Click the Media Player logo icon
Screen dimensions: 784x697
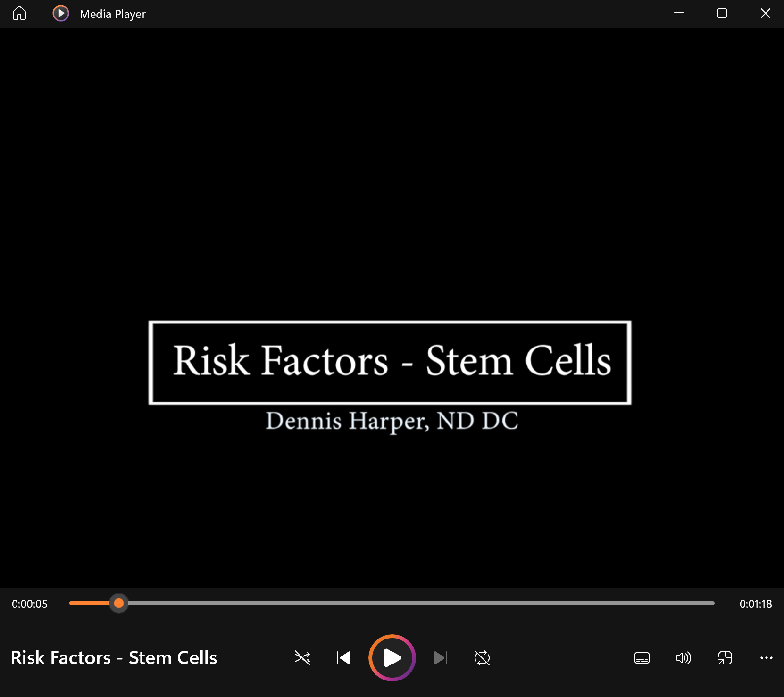[x=60, y=13]
